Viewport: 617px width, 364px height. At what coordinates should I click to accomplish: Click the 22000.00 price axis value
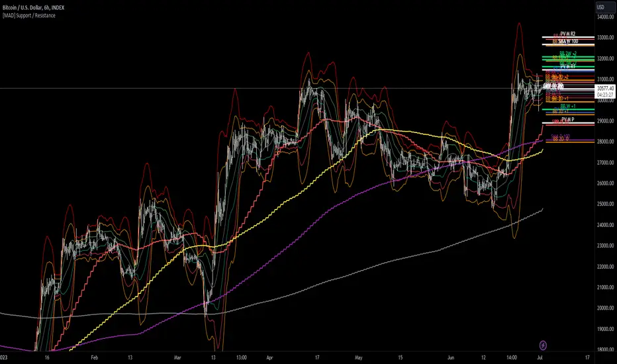605,267
